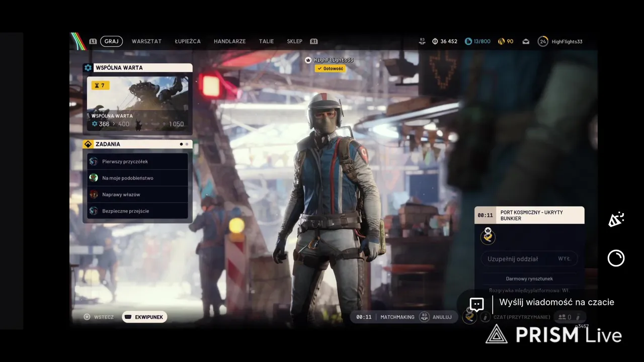The height and width of the screenshot is (362, 644).
Task: Click the 00:11 timer in map card
Action: tap(485, 215)
